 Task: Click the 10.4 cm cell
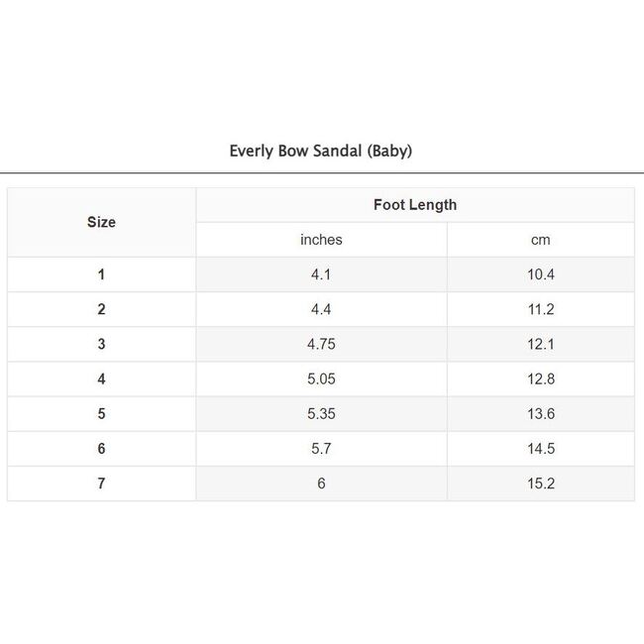pyautogui.click(x=540, y=274)
